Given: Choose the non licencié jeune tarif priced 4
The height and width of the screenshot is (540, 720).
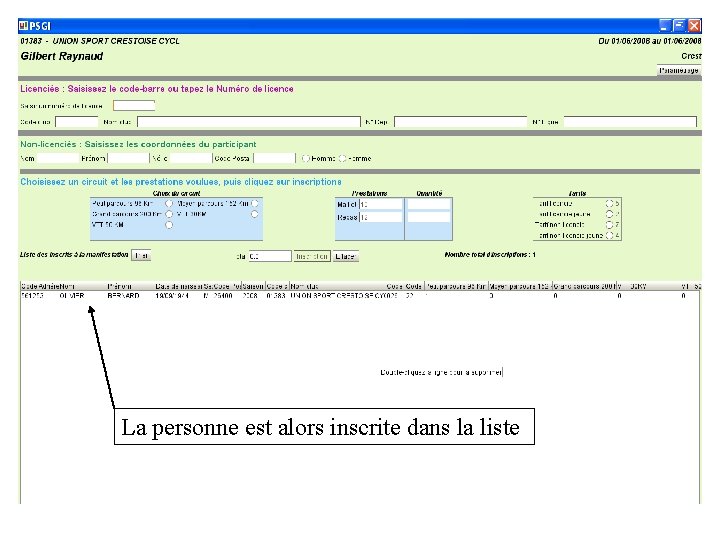Looking at the screenshot, I should [609, 236].
